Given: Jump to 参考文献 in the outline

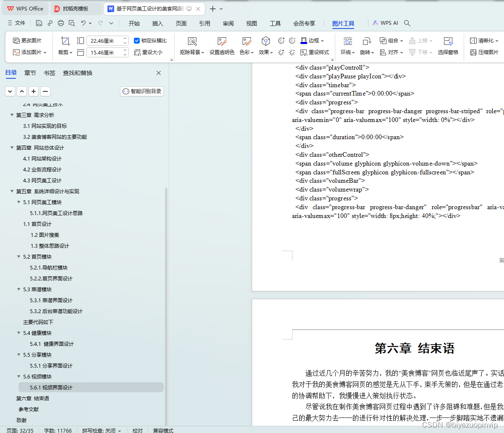Looking at the screenshot, I should coord(29,410).
